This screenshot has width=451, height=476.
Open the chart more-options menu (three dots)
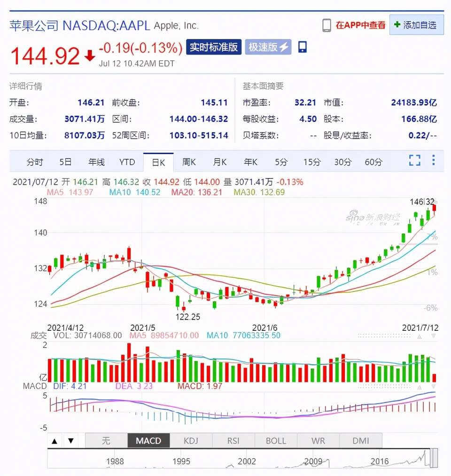point(434,160)
